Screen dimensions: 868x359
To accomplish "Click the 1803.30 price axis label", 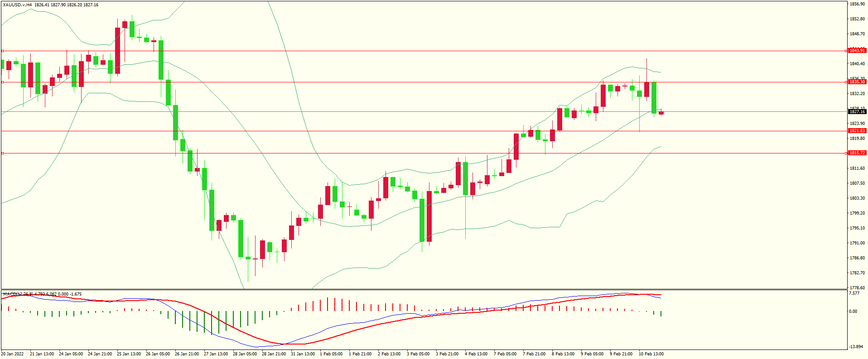I will click(857, 198).
